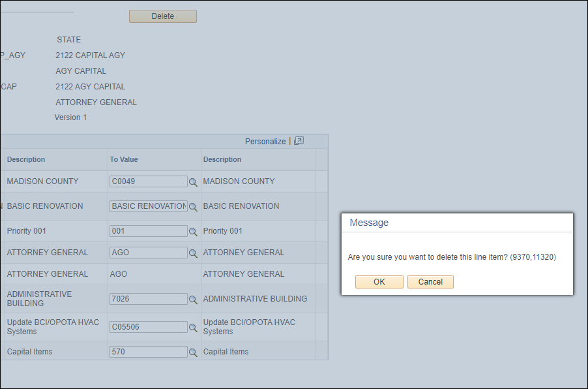Screen dimensions: 588x389
Task: Click into the 001 priority field
Action: click(148, 231)
